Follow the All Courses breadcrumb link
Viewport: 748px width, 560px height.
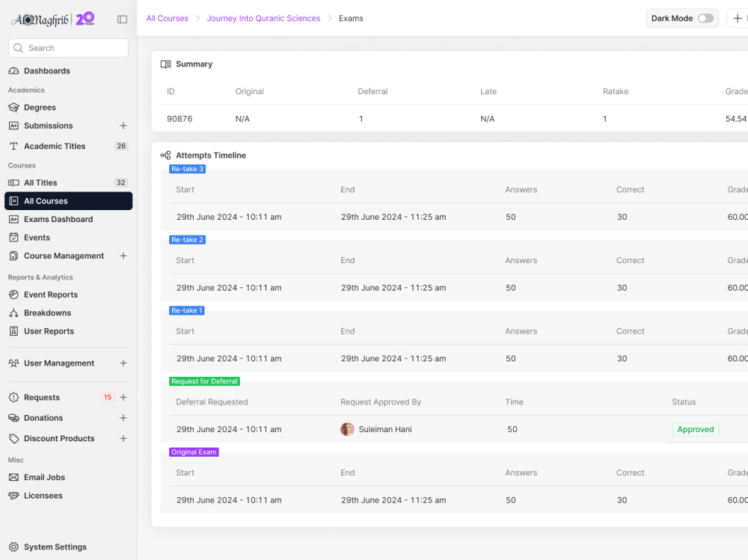point(167,18)
